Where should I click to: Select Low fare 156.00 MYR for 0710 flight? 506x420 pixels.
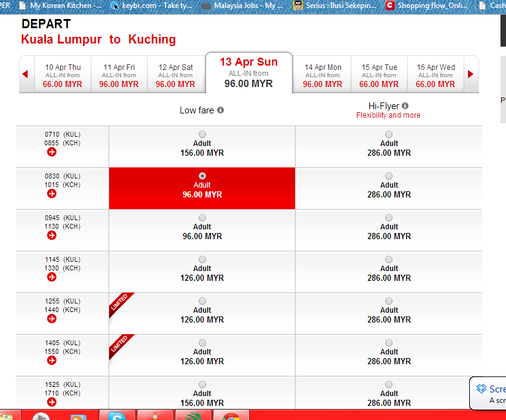pos(202,134)
